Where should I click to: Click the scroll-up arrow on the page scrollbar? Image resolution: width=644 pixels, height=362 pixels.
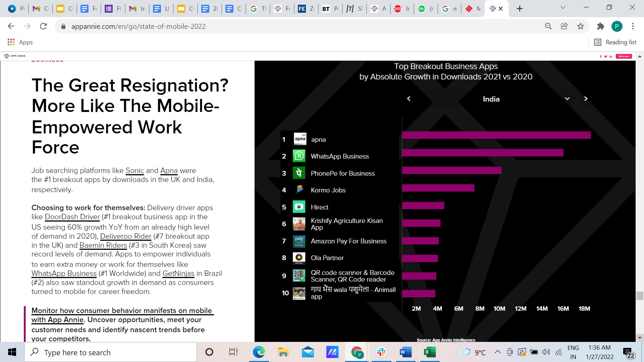tap(640, 56)
